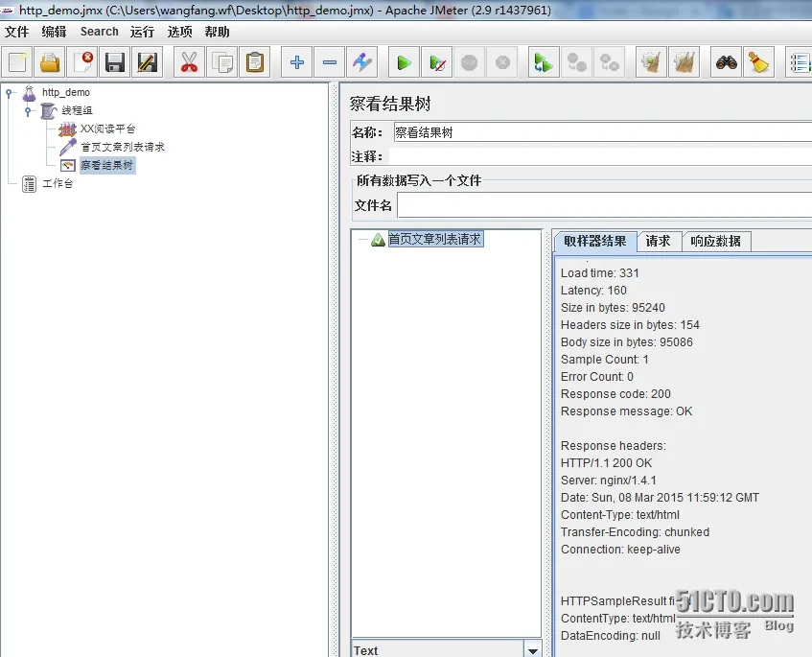Viewport: 812px width, 657px height.
Task: Clear results with single broom icon
Action: click(651, 62)
